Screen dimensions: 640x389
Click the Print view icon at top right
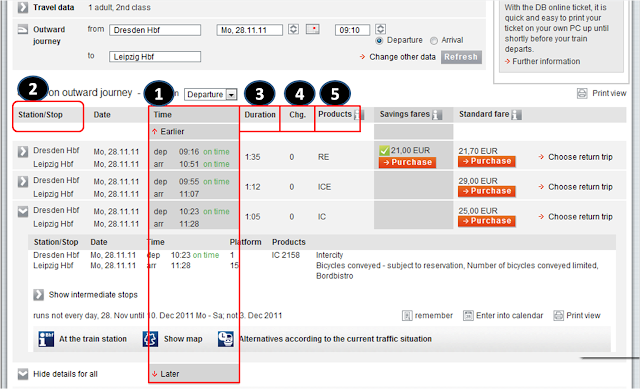coord(582,93)
